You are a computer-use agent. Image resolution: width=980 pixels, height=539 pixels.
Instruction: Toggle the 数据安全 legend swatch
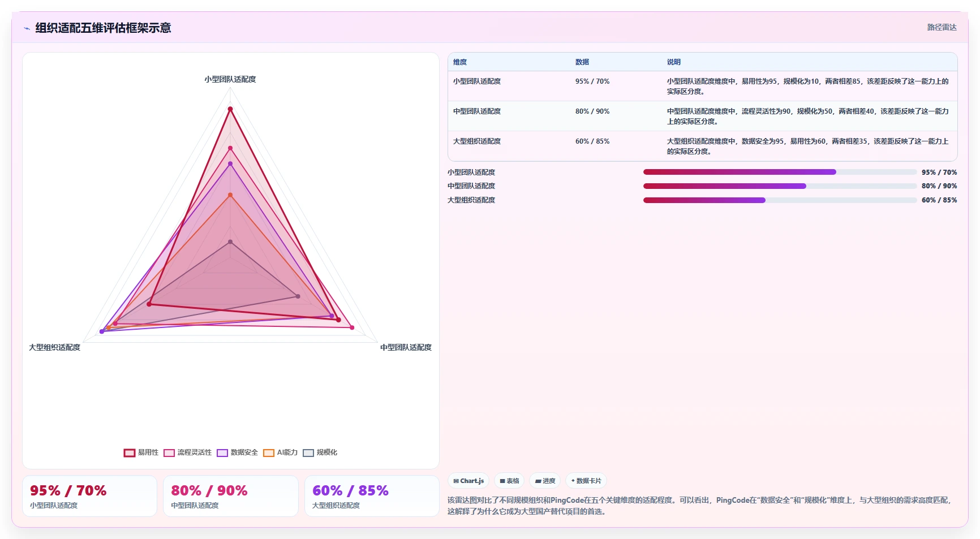tap(222, 453)
